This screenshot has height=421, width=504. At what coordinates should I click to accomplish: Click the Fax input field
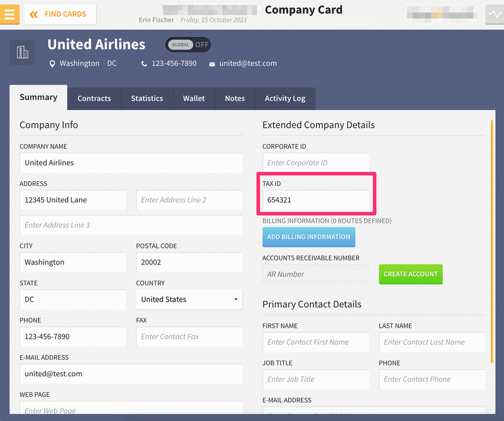tap(190, 337)
